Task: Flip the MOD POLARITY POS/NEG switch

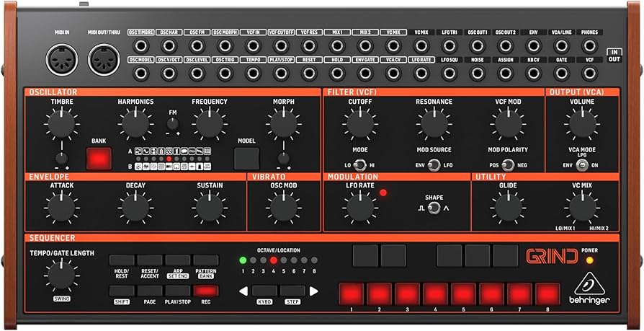Action: (x=508, y=165)
